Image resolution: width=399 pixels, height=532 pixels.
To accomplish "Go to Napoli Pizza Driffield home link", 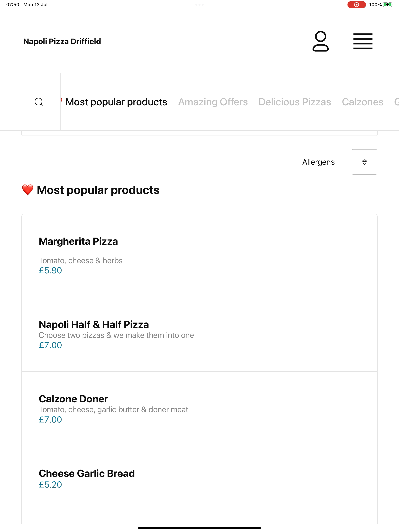I will pyautogui.click(x=62, y=41).
